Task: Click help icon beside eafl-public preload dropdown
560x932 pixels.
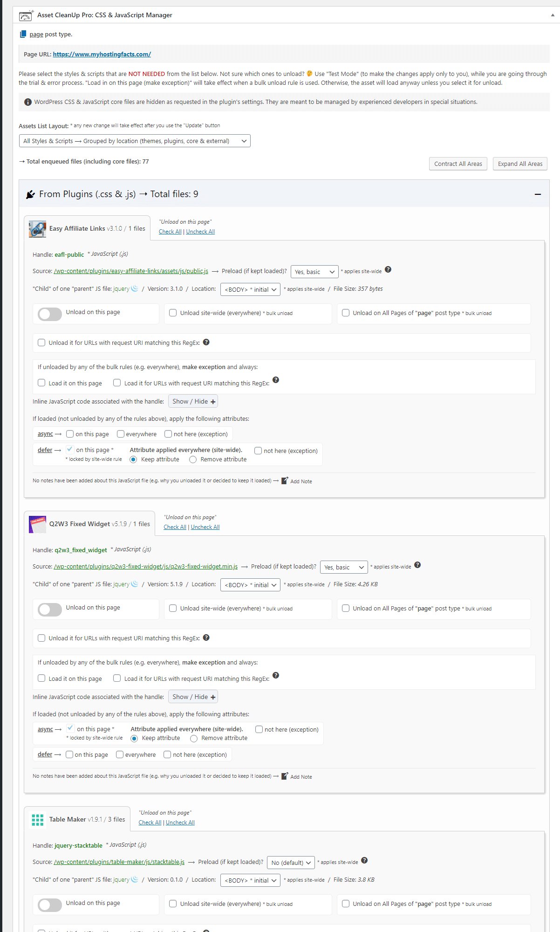Action: [x=388, y=269]
